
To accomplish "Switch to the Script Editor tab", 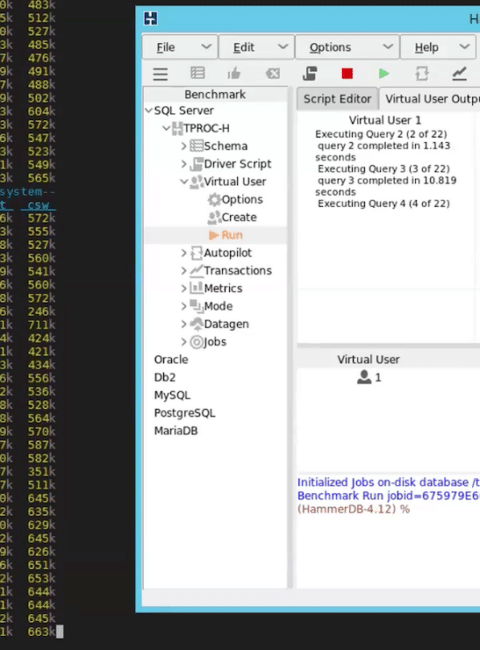I will pyautogui.click(x=337, y=99).
